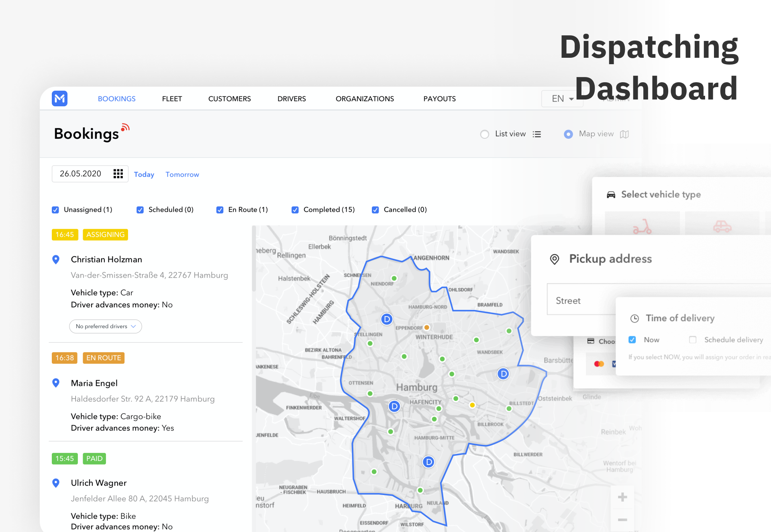Toggle the Completed (15) filter checkbox
771x532 pixels.
pos(295,210)
